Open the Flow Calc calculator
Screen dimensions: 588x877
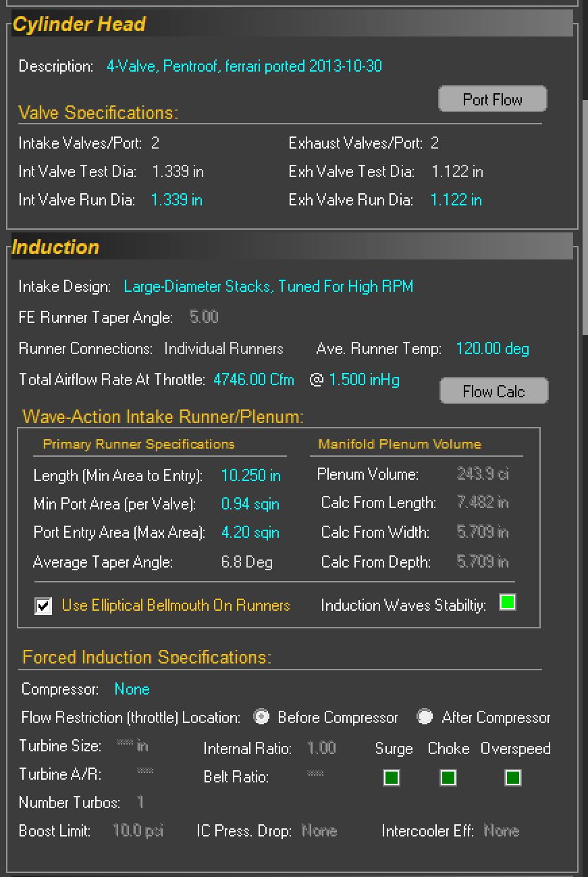tap(493, 391)
